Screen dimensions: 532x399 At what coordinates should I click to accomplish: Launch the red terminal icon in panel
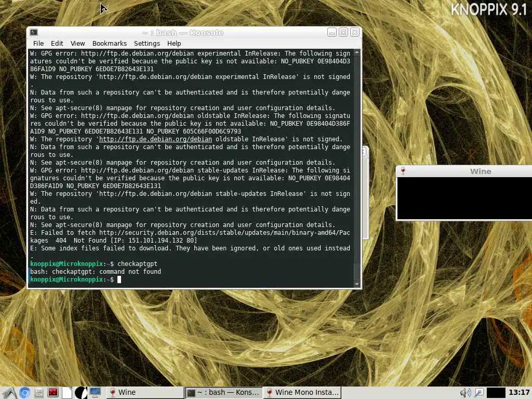coord(52,393)
